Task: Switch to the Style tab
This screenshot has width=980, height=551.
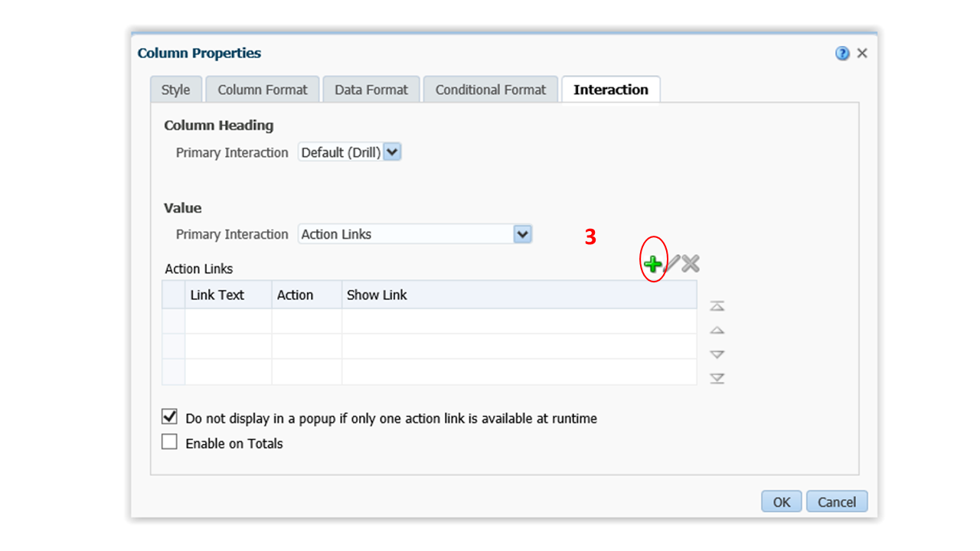Action: (175, 90)
